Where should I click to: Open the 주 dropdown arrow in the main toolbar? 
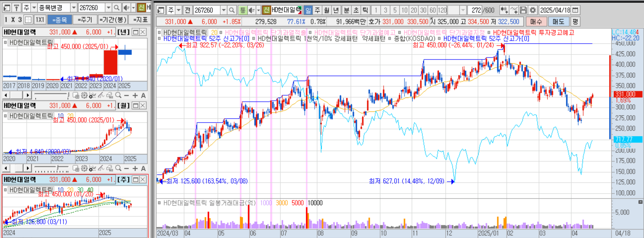[x=178, y=10]
